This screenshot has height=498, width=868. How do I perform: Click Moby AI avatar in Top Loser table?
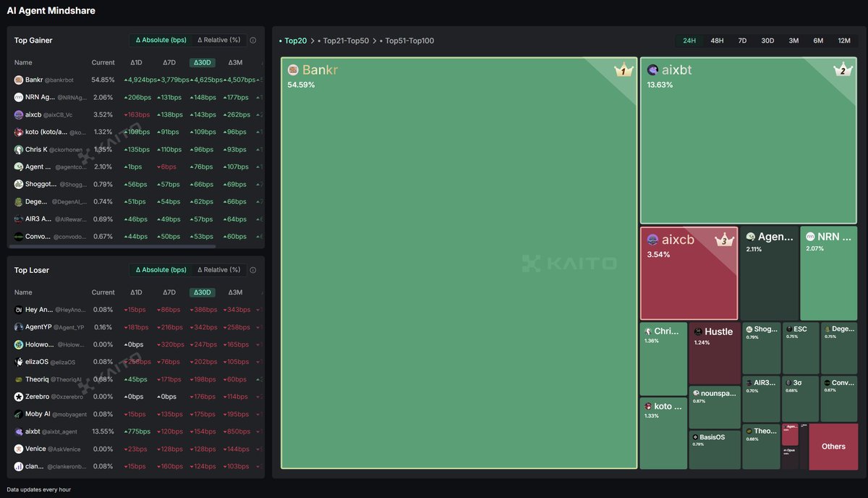coord(19,414)
